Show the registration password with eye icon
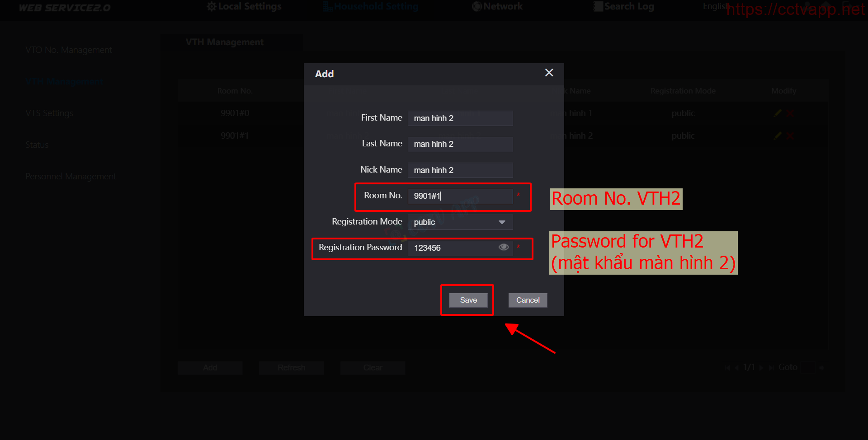The image size is (868, 440). click(x=503, y=247)
